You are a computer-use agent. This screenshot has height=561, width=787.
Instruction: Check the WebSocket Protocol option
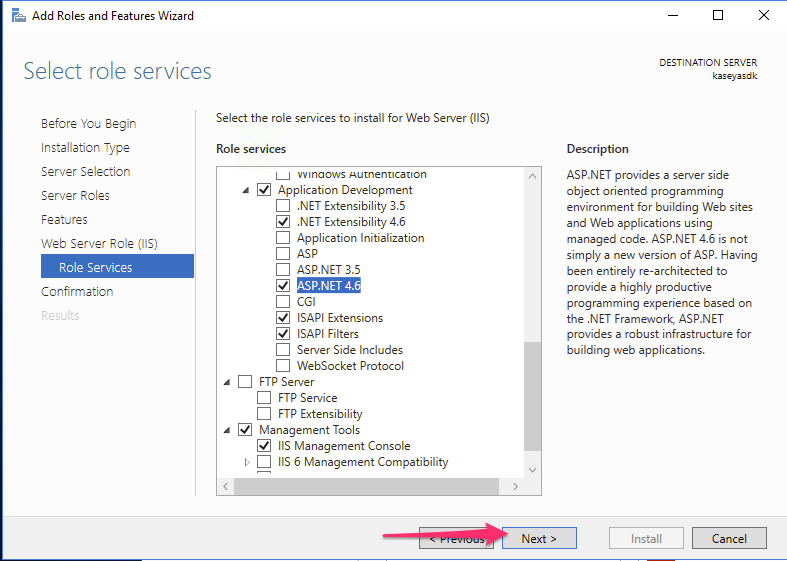pyautogui.click(x=283, y=365)
